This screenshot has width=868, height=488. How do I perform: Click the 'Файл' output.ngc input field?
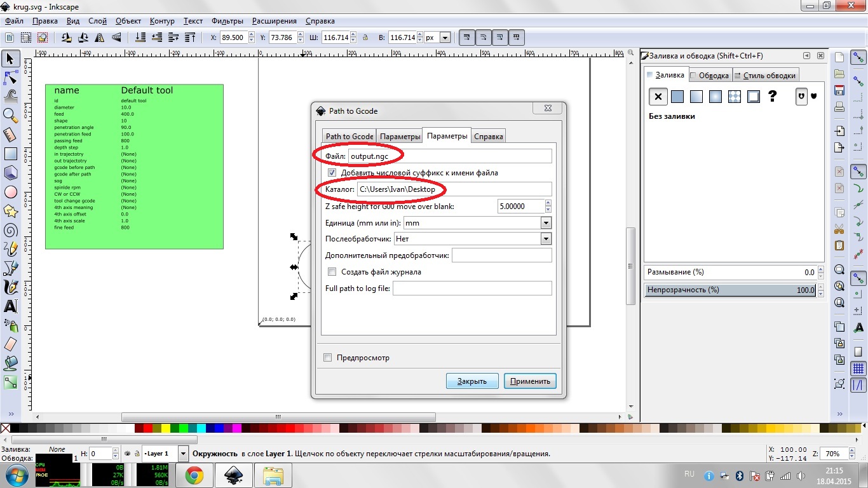450,156
